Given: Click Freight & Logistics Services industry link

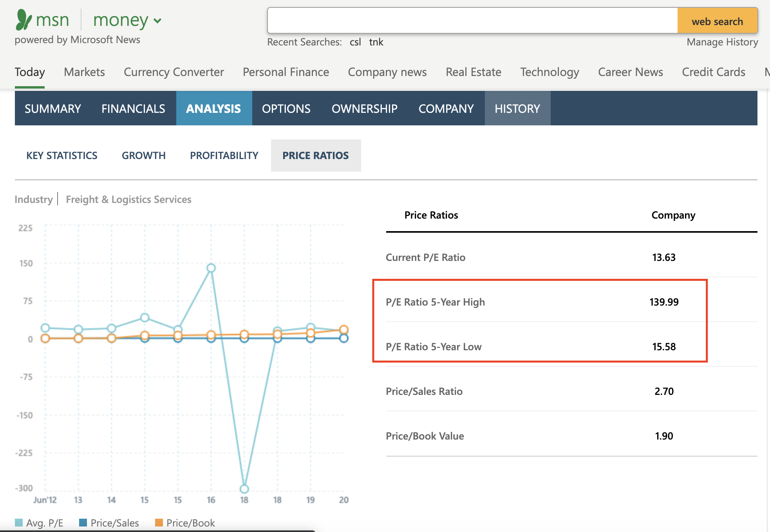Looking at the screenshot, I should click(x=128, y=199).
